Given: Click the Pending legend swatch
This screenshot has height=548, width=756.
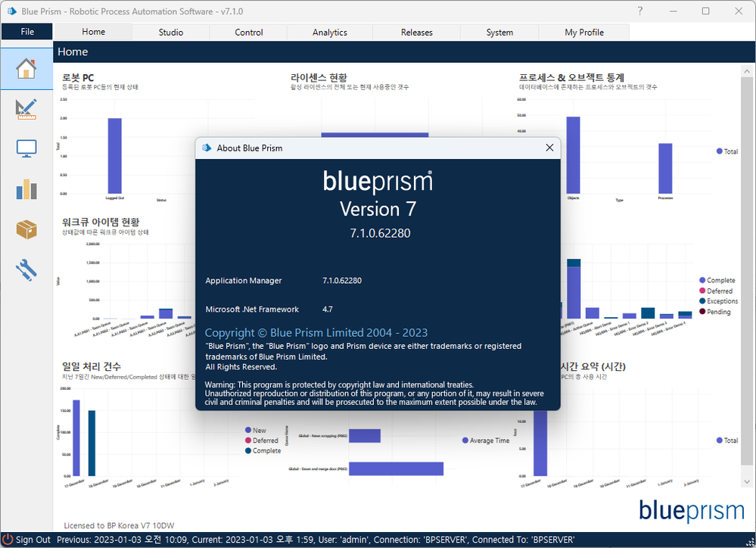Looking at the screenshot, I should 702,312.
